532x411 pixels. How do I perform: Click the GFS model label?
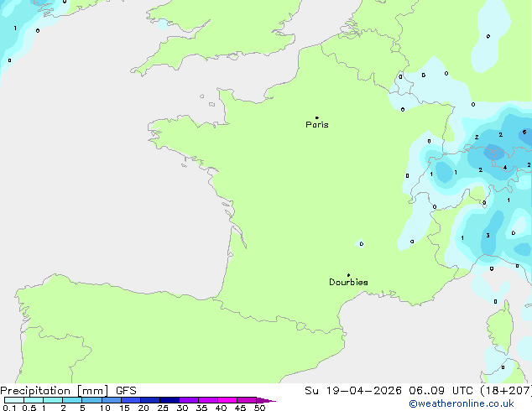point(126,391)
